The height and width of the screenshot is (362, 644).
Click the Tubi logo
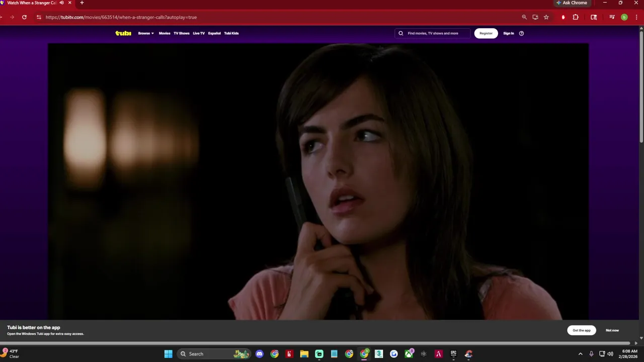coord(123,33)
